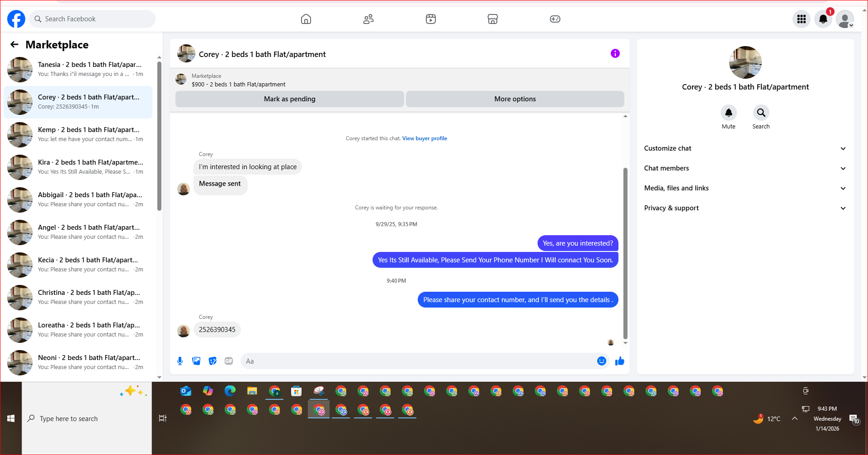Open Neoni conversation in list
868x455 pixels.
pyautogui.click(x=78, y=363)
